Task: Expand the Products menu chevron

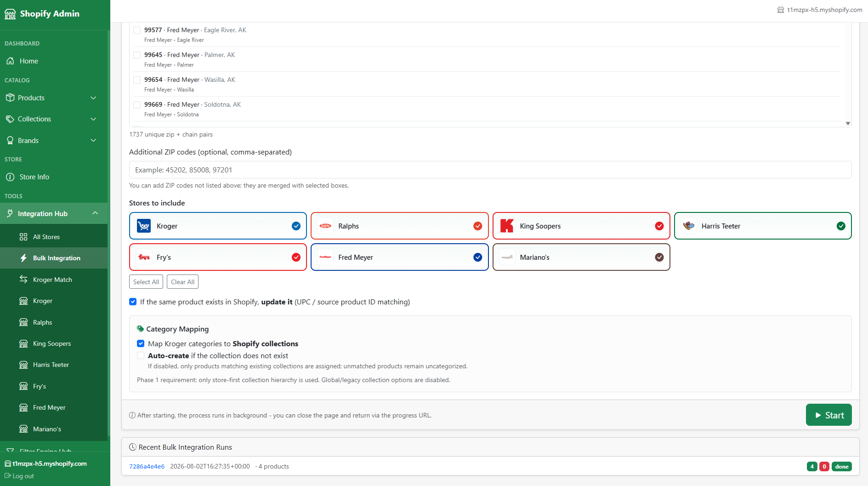Action: (x=93, y=98)
